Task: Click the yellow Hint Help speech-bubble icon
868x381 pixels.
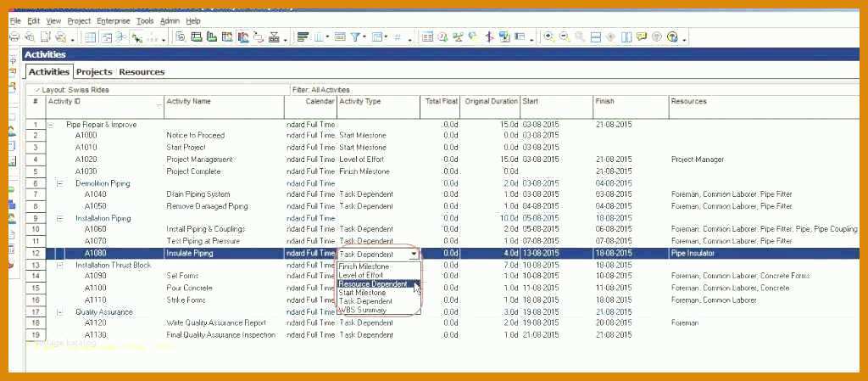Action: coord(642,37)
